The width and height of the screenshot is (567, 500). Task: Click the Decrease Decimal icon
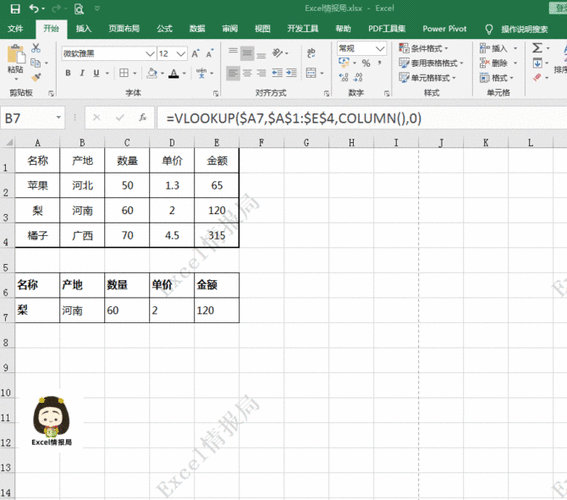pyautogui.click(x=358, y=77)
